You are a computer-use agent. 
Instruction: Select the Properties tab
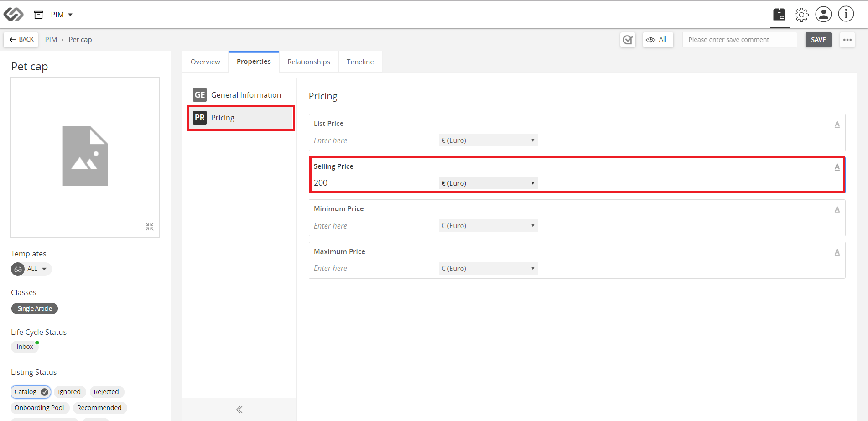pyautogui.click(x=254, y=62)
